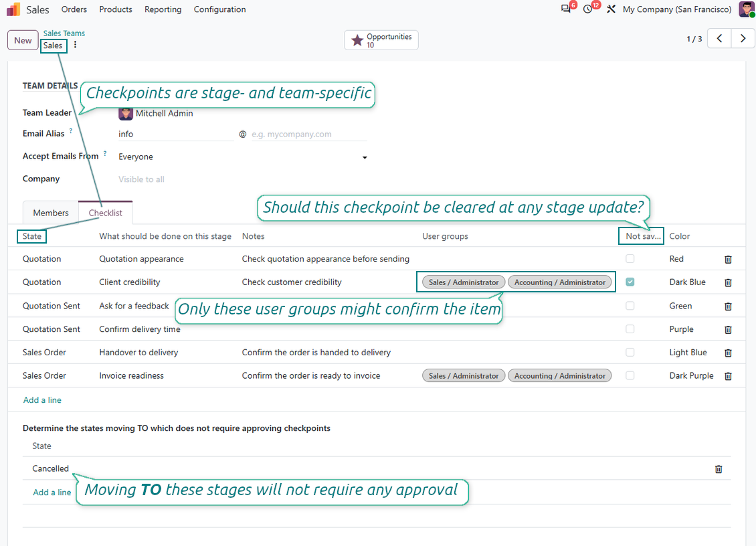The image size is (756, 546).
Task: Click the Cancelled state entry
Action: [x=51, y=469]
